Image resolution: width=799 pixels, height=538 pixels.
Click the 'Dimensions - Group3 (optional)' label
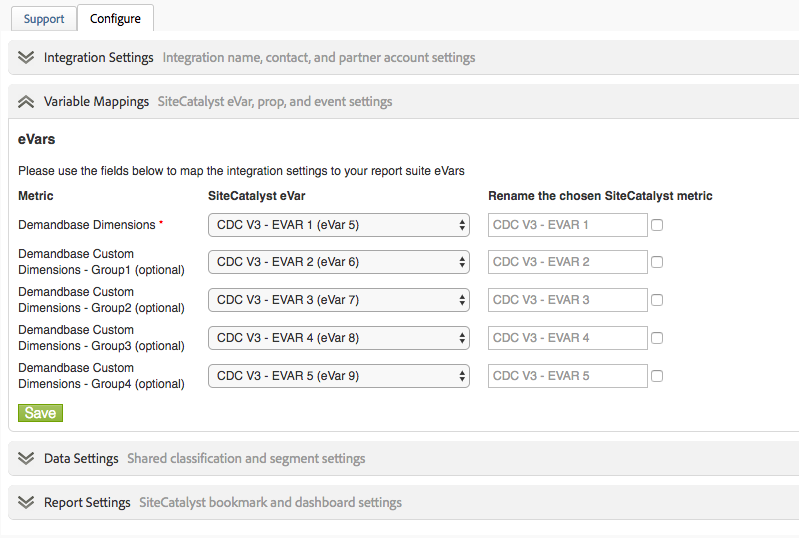click(x=101, y=345)
